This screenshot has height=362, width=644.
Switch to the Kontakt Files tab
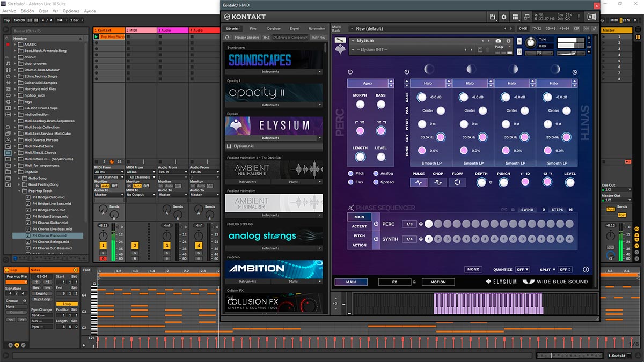point(253,28)
